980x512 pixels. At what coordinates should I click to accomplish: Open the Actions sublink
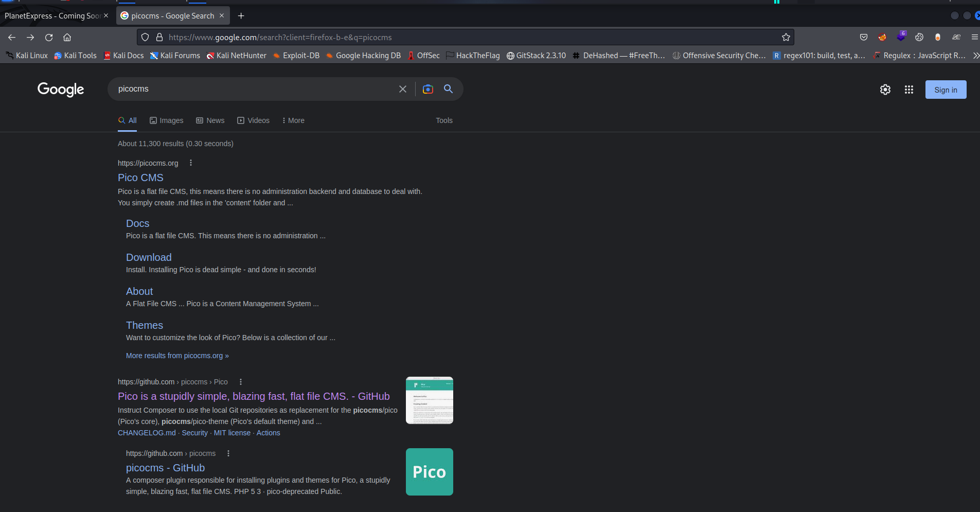pos(268,433)
